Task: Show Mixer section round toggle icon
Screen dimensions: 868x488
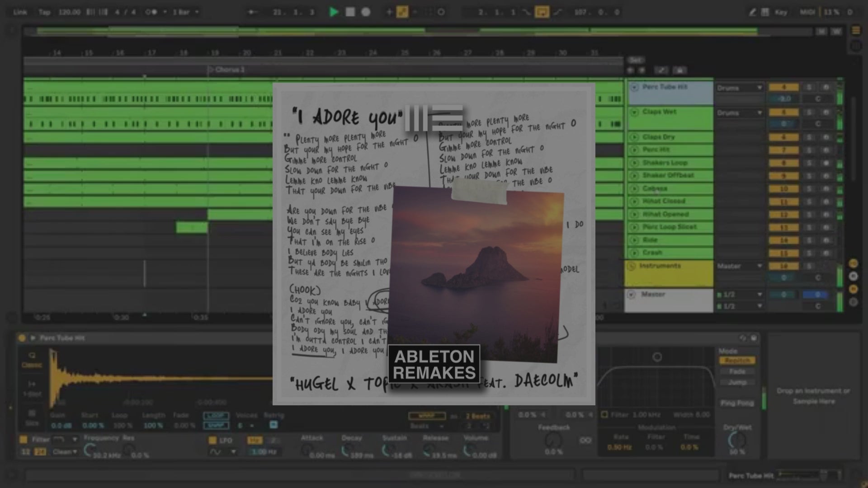Action: 853,289
